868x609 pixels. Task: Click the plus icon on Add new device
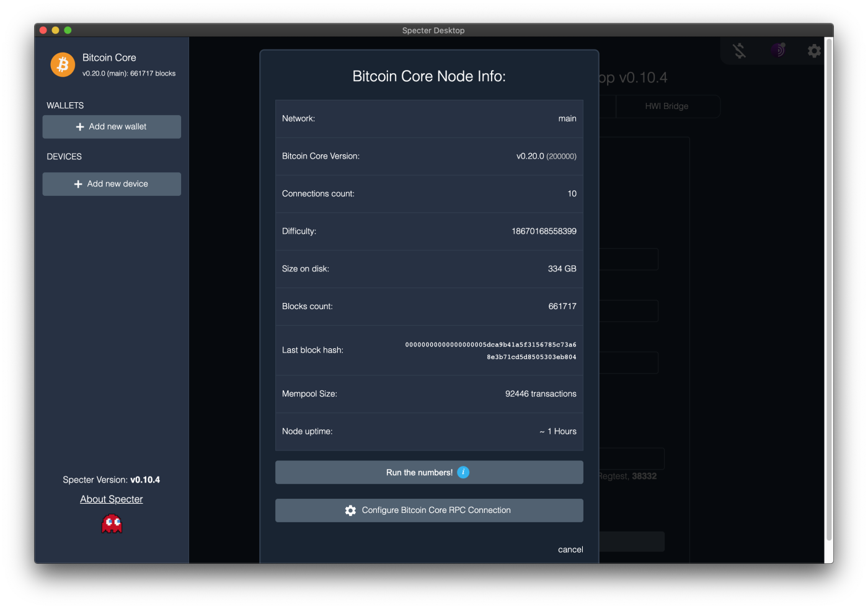click(78, 184)
